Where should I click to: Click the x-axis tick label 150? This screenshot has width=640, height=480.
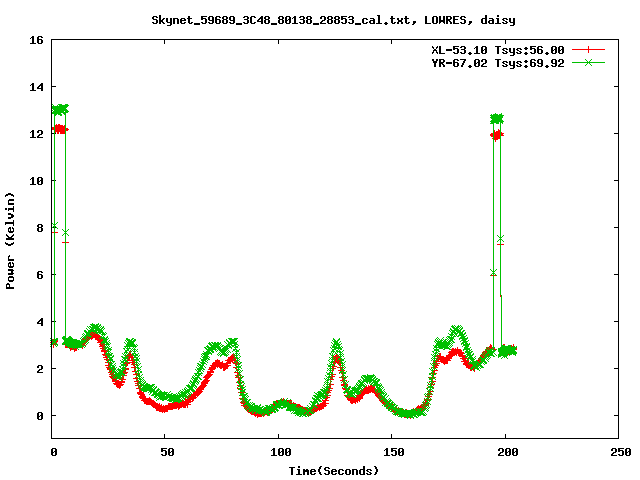click(x=394, y=452)
